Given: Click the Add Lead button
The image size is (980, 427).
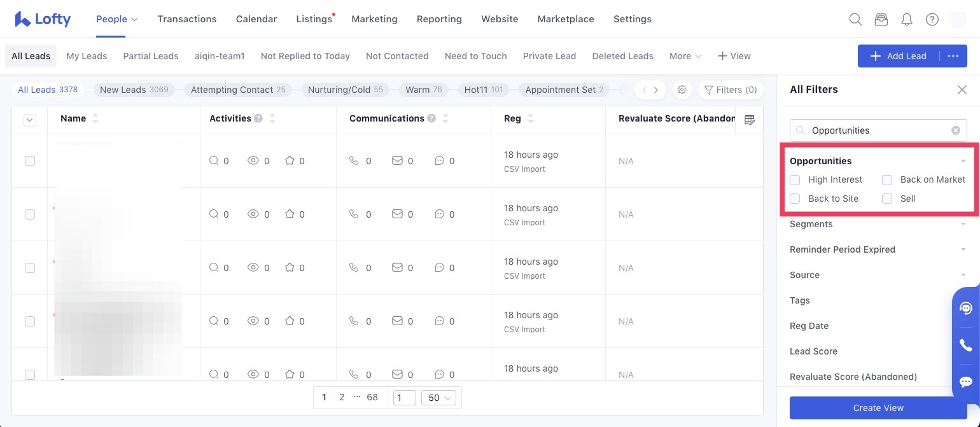Looking at the screenshot, I should (897, 56).
